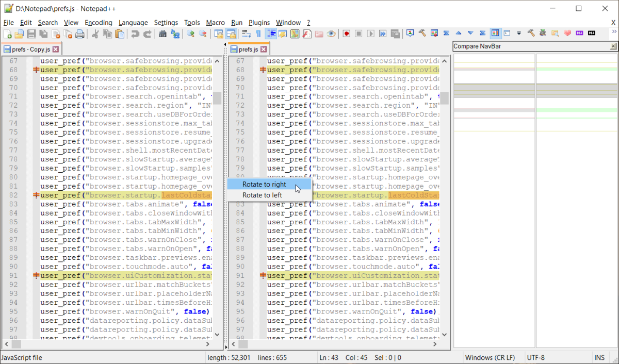Close the Compare NavBar panel

pos(613,46)
